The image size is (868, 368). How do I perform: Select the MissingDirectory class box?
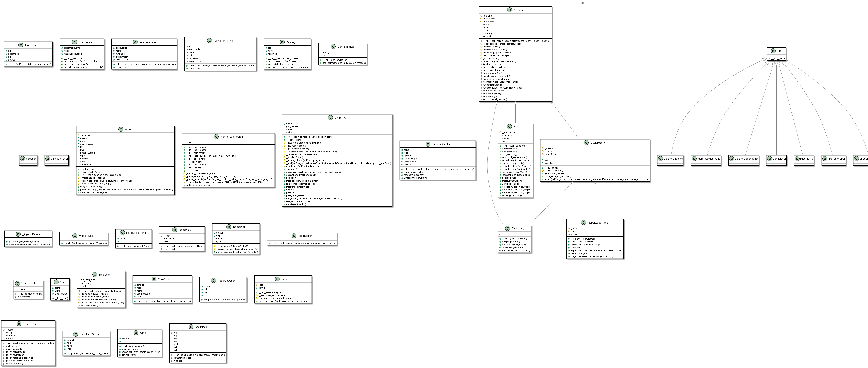(670, 159)
